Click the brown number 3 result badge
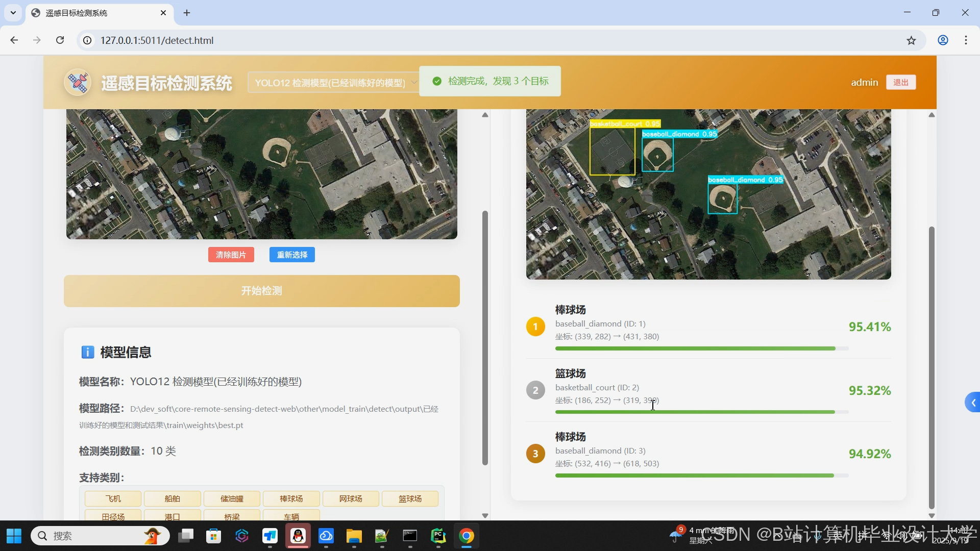Viewport: 980px width, 551px height. pyautogui.click(x=535, y=454)
